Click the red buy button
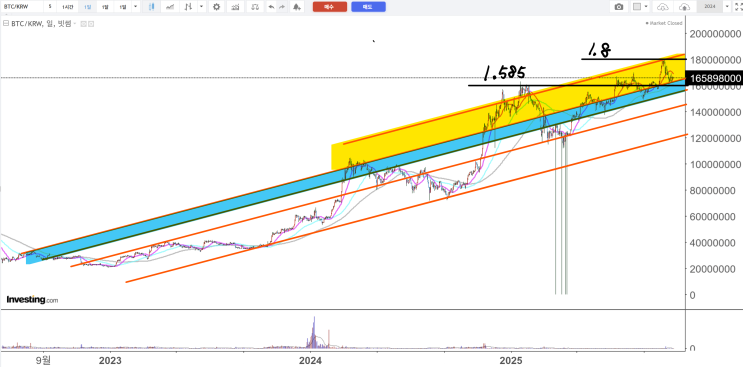The image size is (743, 367). click(x=330, y=7)
